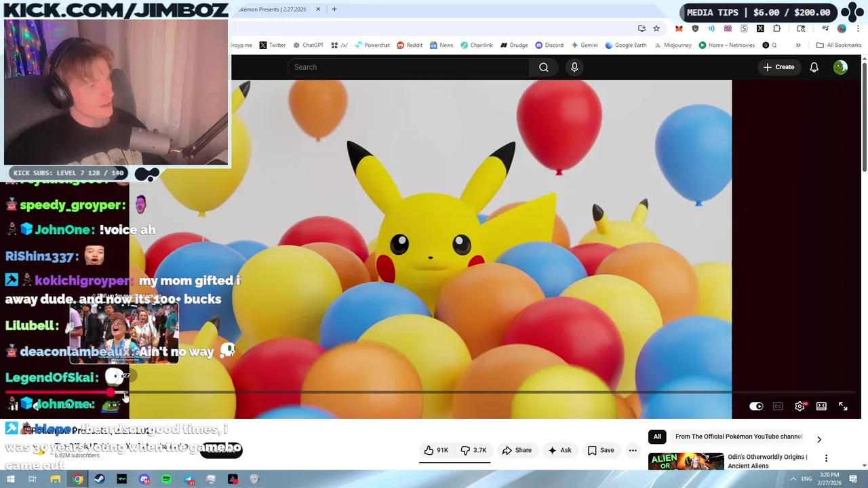Image resolution: width=868 pixels, height=488 pixels.
Task: Close the Pokémon Presents browser tab
Action: tap(317, 9)
